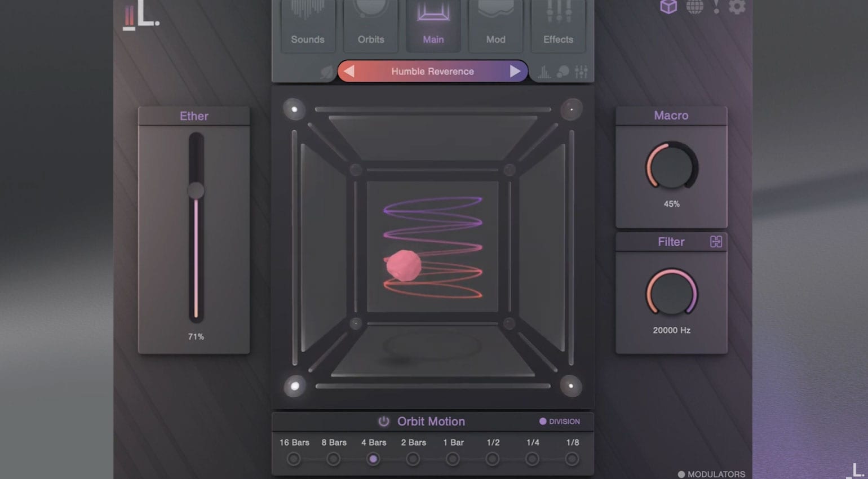Screen dimensions: 868x479
Task: Click the exclamation notification icon
Action: tap(716, 8)
